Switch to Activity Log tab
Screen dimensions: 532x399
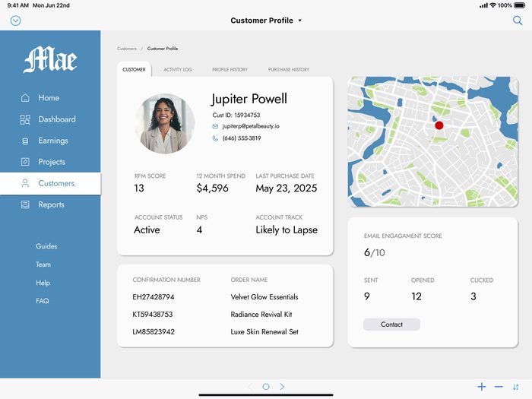click(178, 70)
